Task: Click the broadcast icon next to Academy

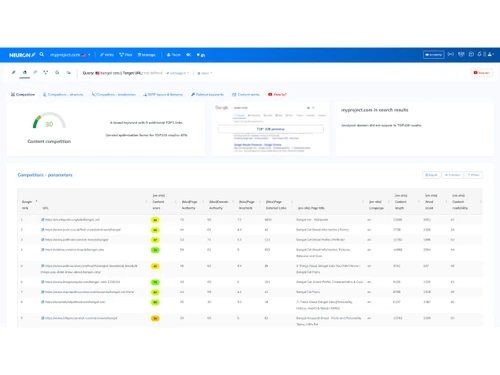Action: tap(451, 54)
